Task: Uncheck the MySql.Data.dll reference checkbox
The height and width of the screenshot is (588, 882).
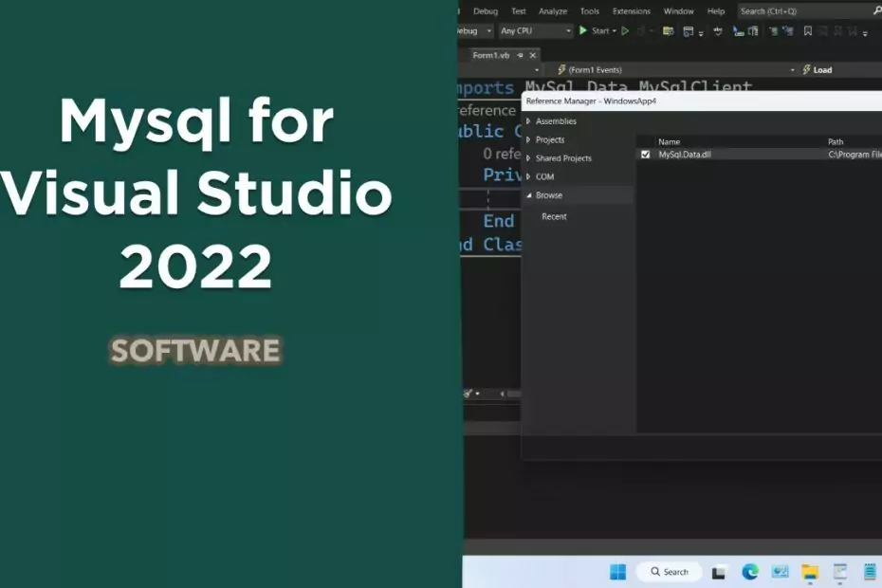Action: pos(645,155)
